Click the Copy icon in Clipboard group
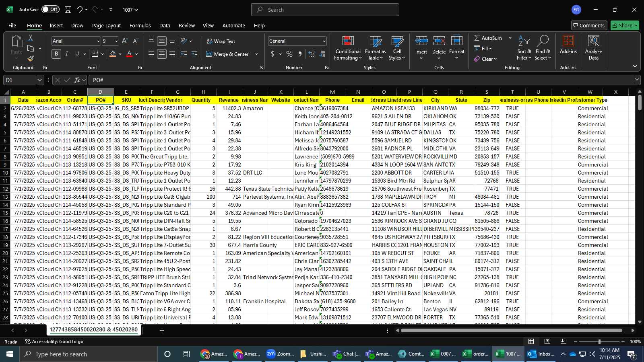The image size is (644, 362). [x=31, y=48]
